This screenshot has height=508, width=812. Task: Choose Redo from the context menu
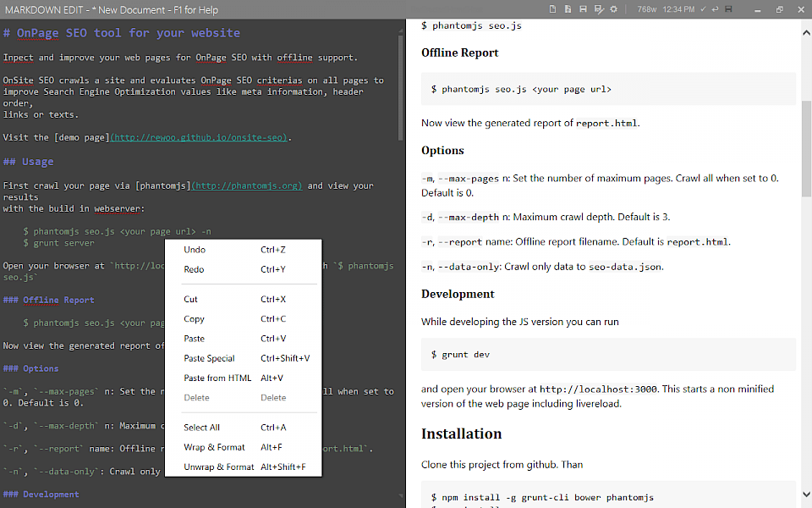click(243, 269)
